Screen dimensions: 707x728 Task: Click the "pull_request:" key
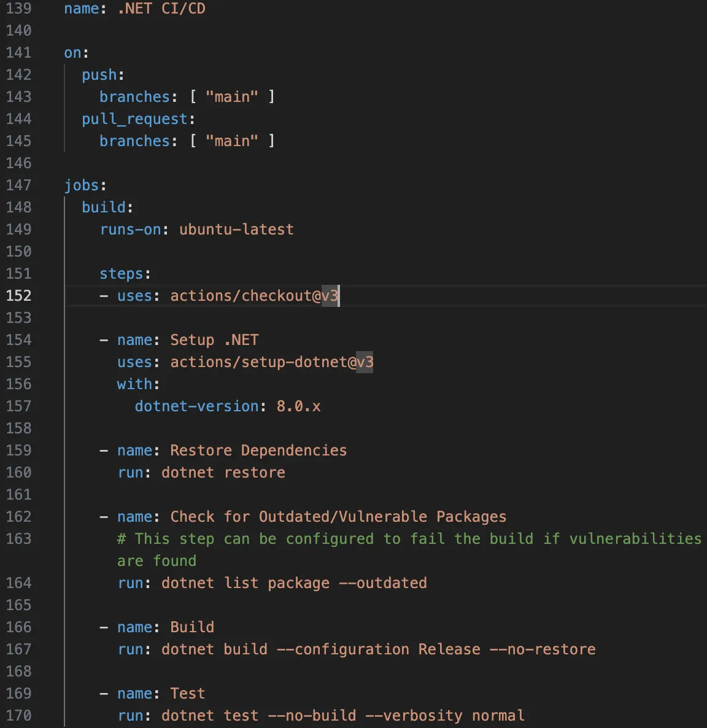click(x=134, y=118)
